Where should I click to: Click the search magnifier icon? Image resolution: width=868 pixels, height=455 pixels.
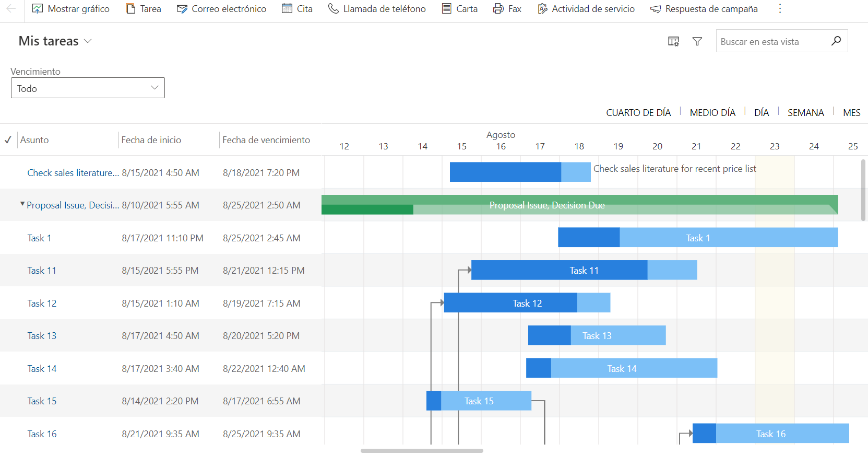(836, 41)
